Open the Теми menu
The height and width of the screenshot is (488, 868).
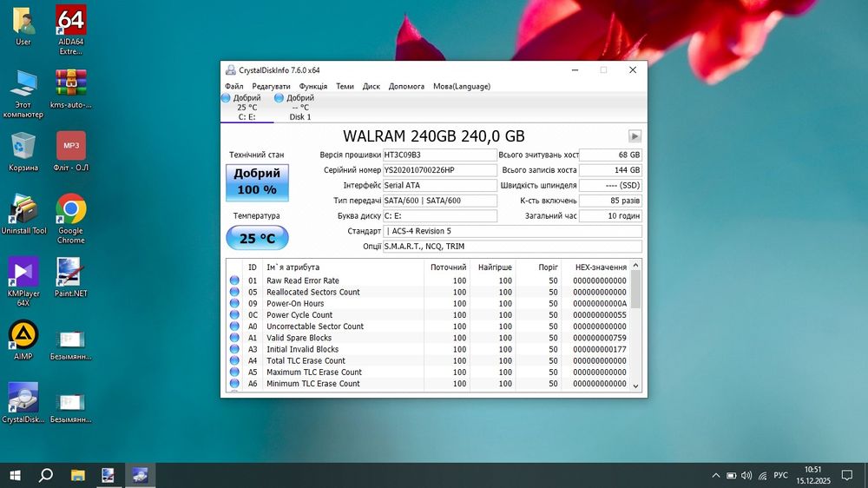[345, 87]
